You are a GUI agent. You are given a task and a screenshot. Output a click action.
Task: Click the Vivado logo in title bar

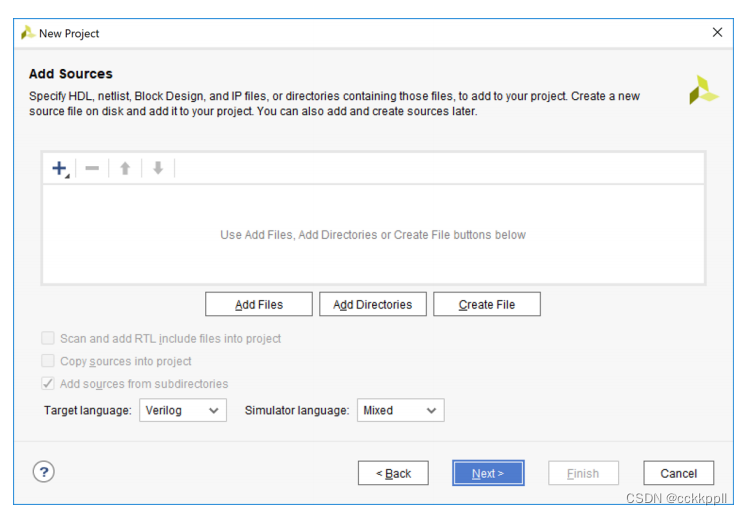tap(27, 33)
